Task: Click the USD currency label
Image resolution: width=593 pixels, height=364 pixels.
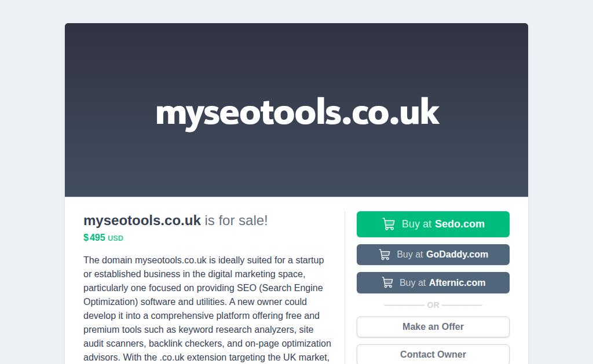Action: click(115, 238)
